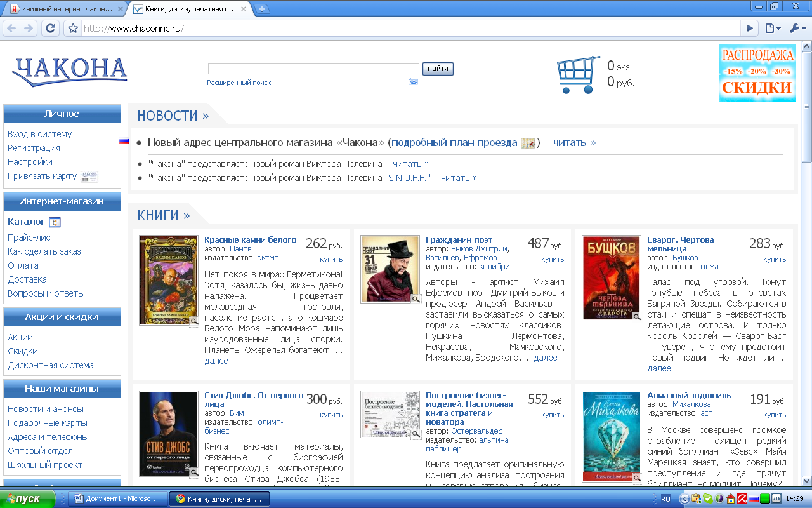Viewport: 812px width, 508px height.
Task: Open the Оплата menu link
Action: 23,265
